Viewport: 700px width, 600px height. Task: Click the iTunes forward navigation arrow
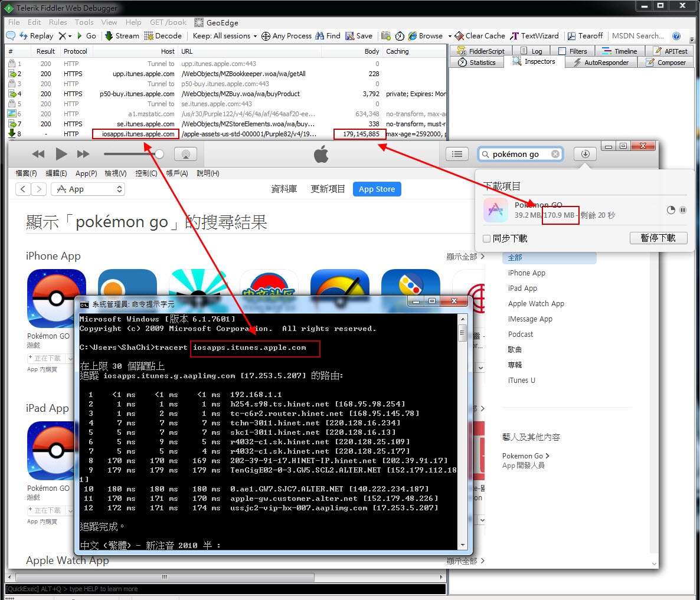pyautogui.click(x=39, y=189)
